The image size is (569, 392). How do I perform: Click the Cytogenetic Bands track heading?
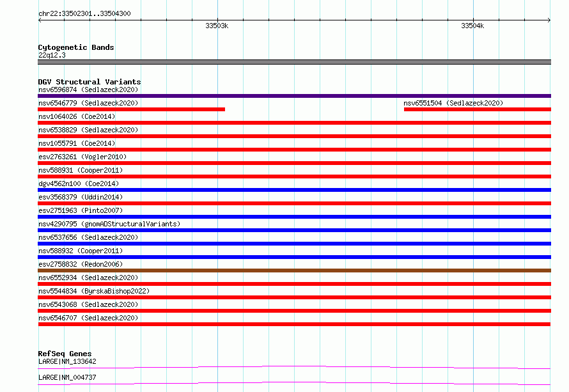[x=76, y=47]
